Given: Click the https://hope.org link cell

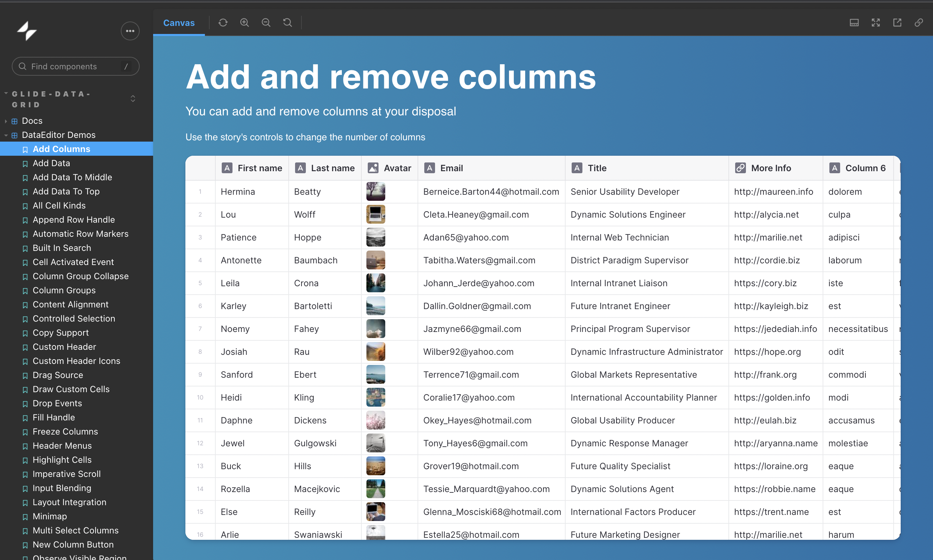Looking at the screenshot, I should tap(776, 352).
